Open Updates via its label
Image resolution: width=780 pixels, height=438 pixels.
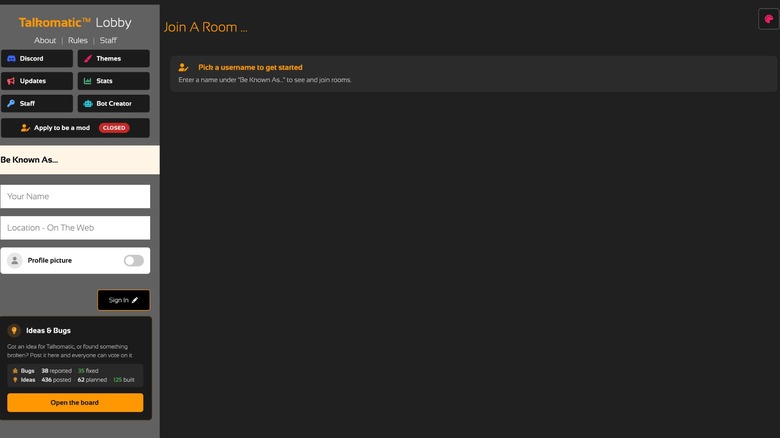[33, 81]
